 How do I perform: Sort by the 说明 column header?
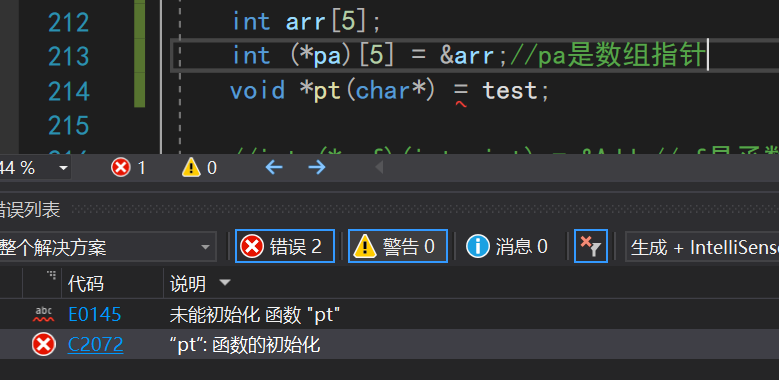coord(188,284)
